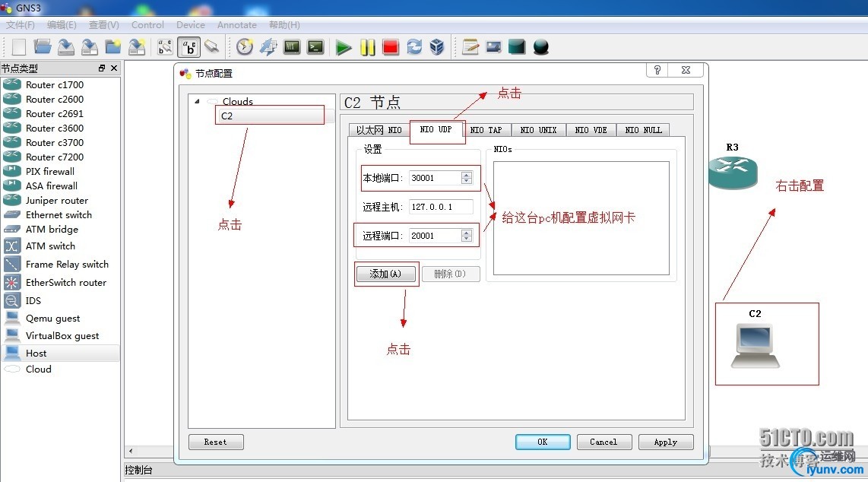Click the Save project as icon
The image size is (868, 482).
tap(89, 47)
